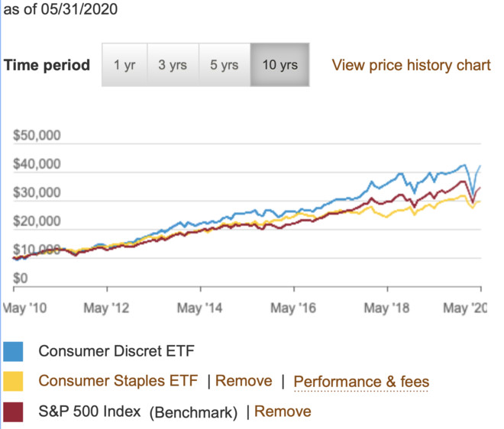
Task: Select the 1 yr time period
Action: 124,65
